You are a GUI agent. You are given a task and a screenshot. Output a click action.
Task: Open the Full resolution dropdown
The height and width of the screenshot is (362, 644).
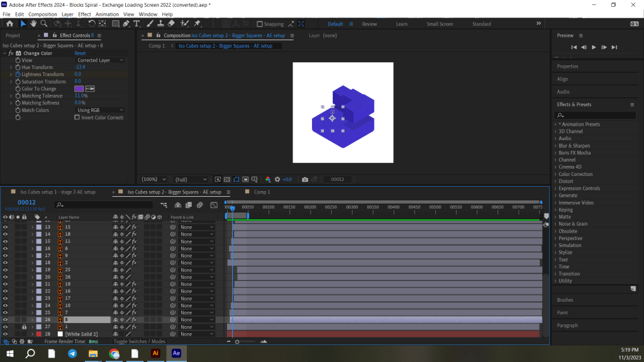click(x=190, y=179)
